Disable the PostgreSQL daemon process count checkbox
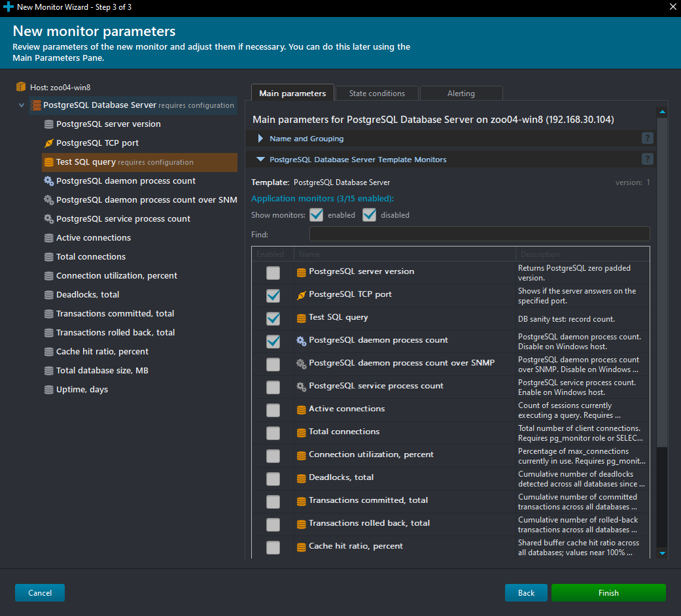Viewport: 681px width, 616px height. (273, 341)
